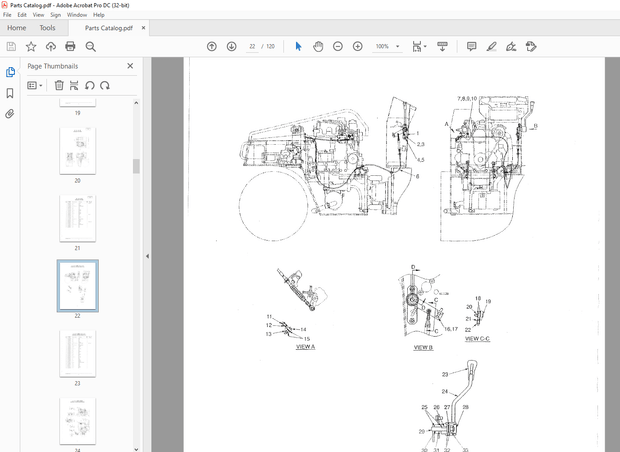Add bookmark with the star icon

tap(31, 47)
